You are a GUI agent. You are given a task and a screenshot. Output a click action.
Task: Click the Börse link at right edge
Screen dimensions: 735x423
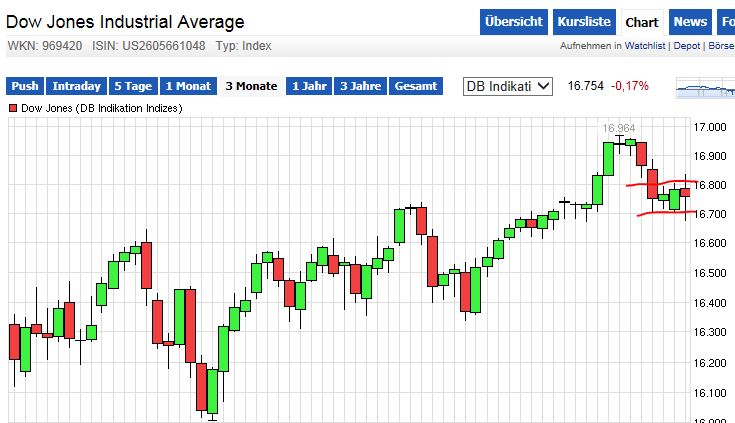coord(720,46)
